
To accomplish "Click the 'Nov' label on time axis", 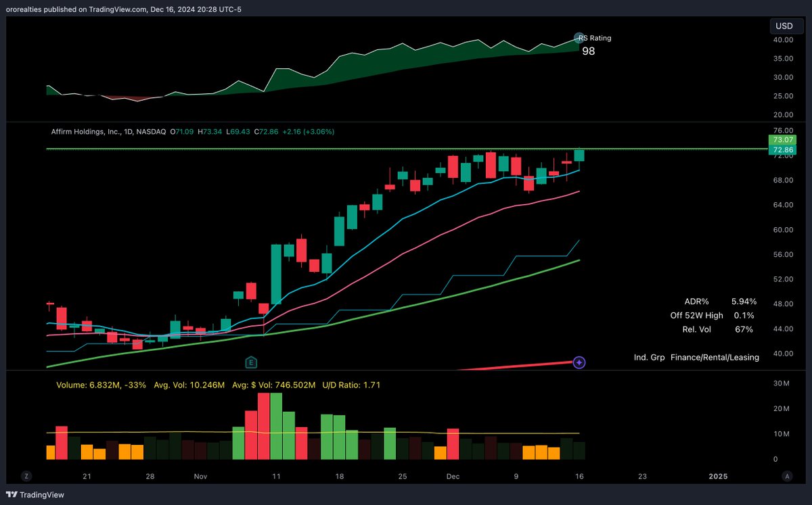I will click(200, 477).
